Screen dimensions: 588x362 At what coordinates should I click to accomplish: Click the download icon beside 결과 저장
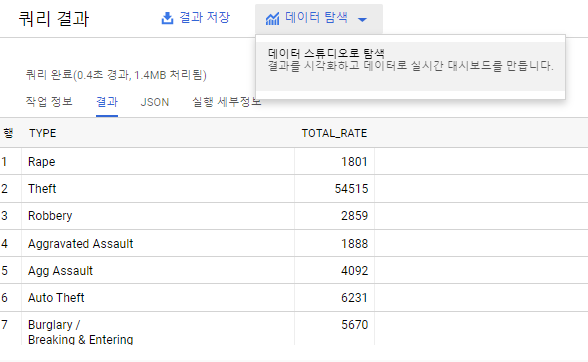pos(167,18)
